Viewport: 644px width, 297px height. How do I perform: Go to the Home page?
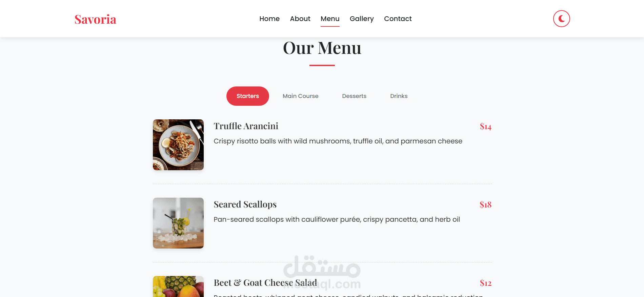click(269, 19)
